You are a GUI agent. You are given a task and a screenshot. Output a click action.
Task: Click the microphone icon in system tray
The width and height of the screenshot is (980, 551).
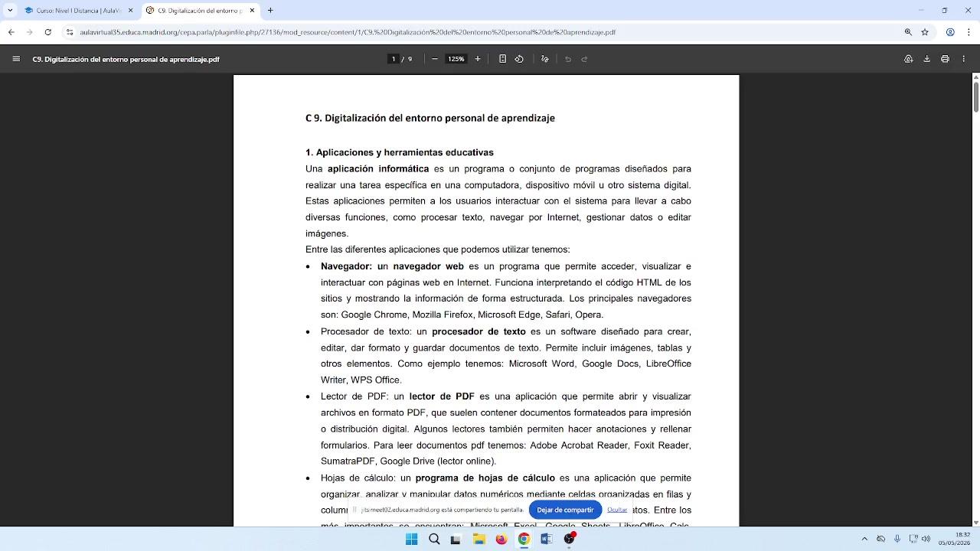[897, 539]
